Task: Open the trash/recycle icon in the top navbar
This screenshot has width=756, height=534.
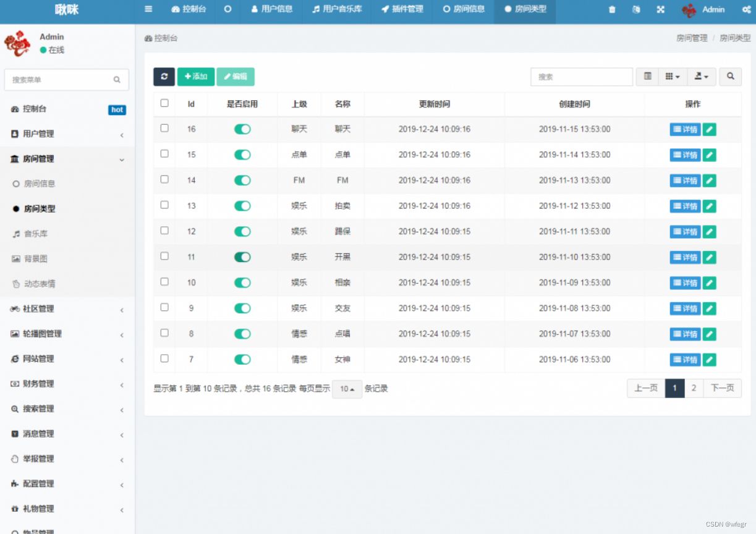Action: pos(611,10)
